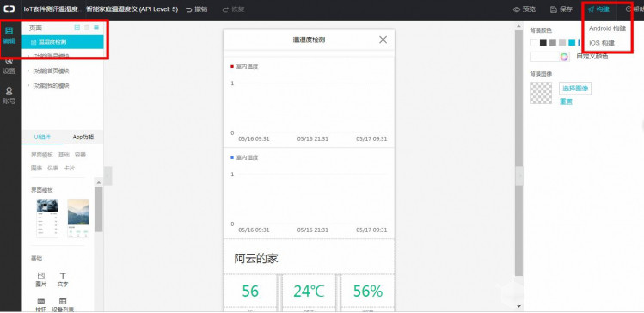Choose the dark gray background swatch
This screenshot has width=644, height=313.
553,42
